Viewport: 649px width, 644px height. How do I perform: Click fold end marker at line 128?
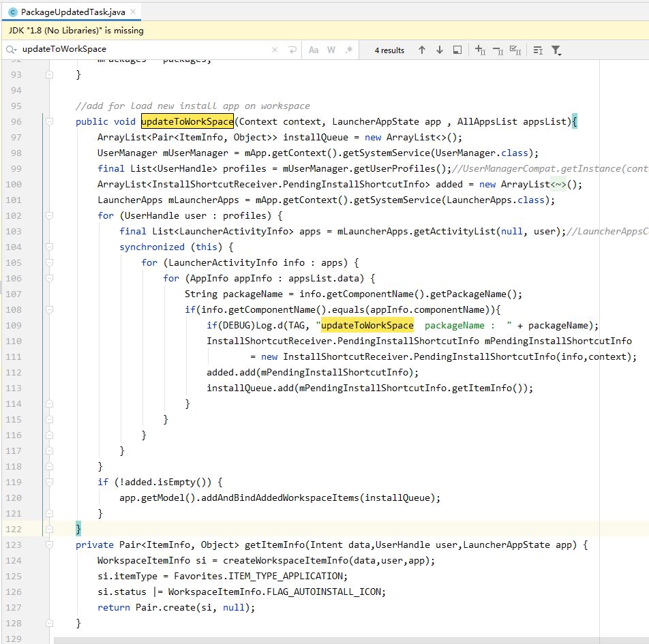(x=49, y=623)
